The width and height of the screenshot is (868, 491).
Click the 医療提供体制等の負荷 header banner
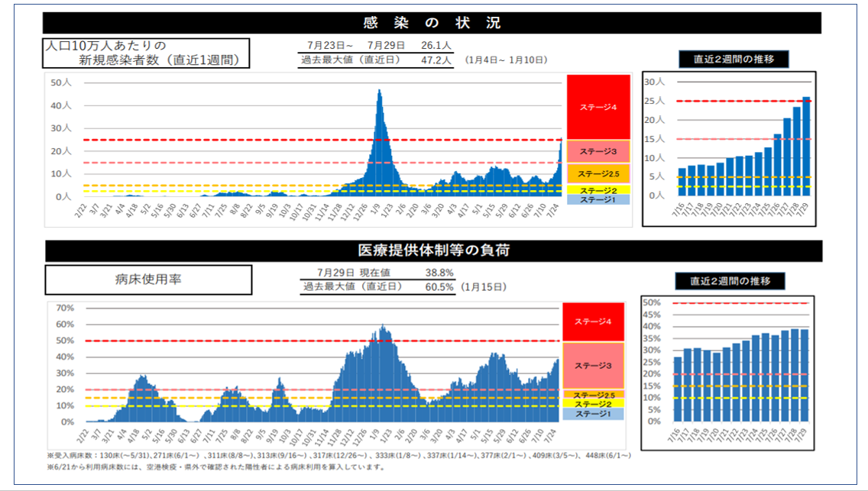click(433, 250)
